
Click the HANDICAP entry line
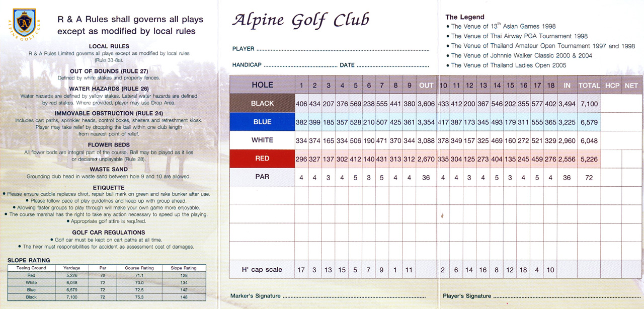click(x=300, y=66)
